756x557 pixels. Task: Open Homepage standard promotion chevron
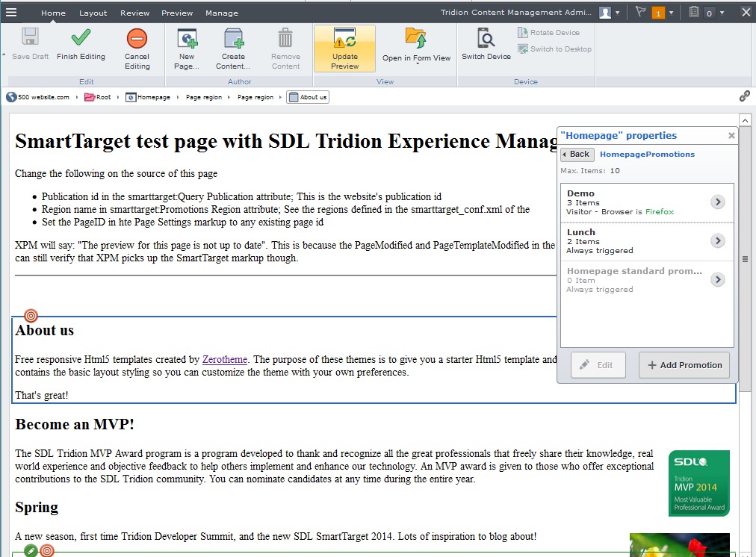pos(718,279)
